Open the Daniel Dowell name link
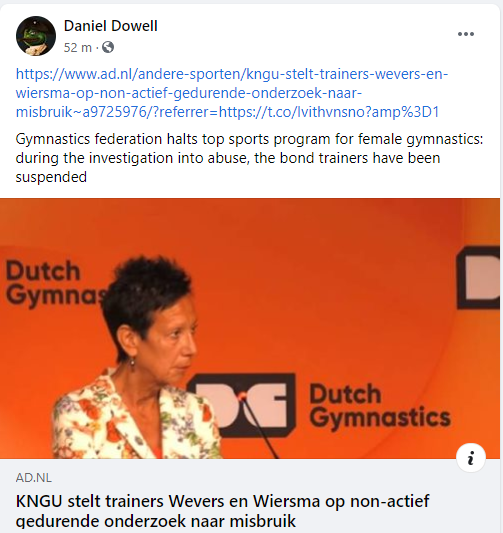Image resolution: width=503 pixels, height=533 pixels. point(111,26)
